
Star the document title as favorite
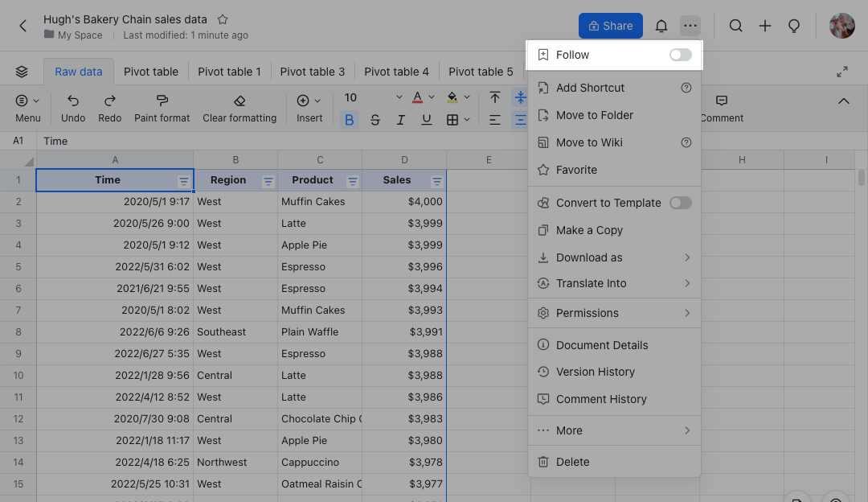click(223, 19)
